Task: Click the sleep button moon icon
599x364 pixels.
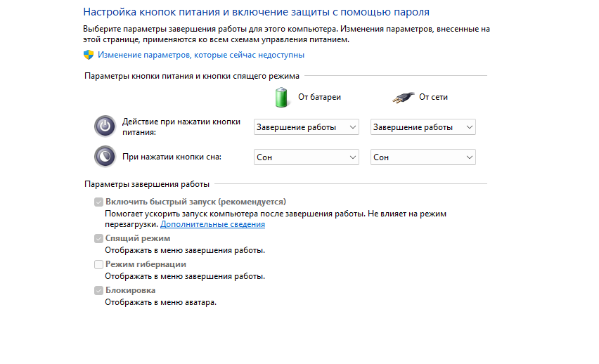Action: click(105, 156)
